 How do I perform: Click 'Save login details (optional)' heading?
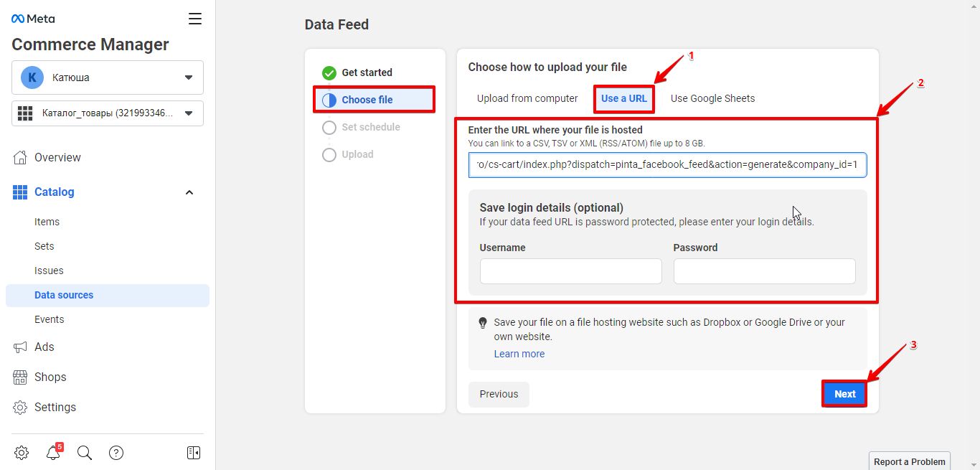point(552,208)
